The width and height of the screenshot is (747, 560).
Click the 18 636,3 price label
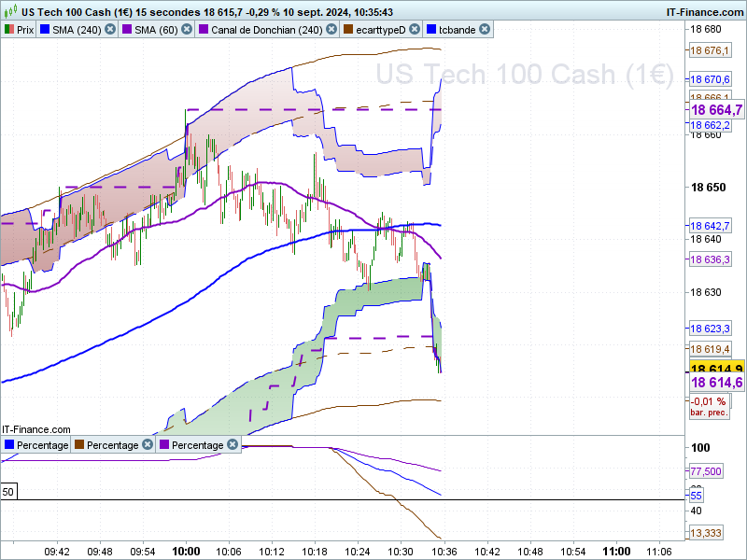pyautogui.click(x=710, y=259)
